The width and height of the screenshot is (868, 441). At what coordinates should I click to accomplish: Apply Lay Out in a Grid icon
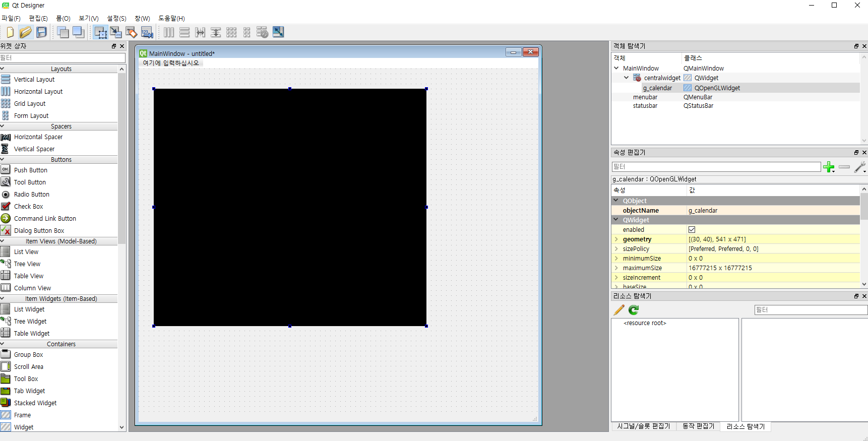231,32
